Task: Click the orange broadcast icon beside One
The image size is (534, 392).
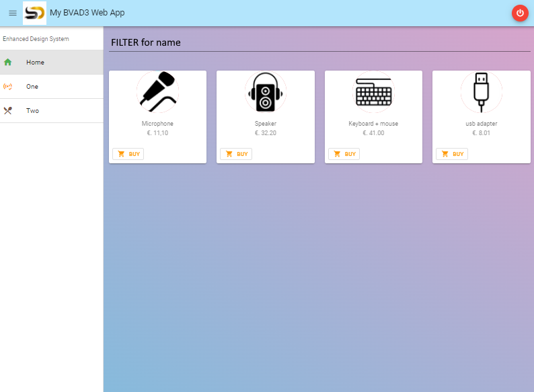Action: [x=8, y=87]
